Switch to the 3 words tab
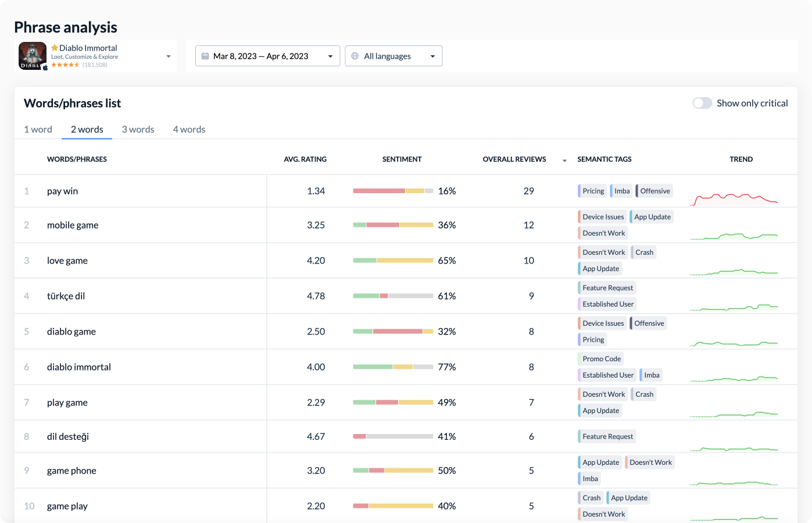Viewport: 812px width, 523px height. tap(138, 129)
